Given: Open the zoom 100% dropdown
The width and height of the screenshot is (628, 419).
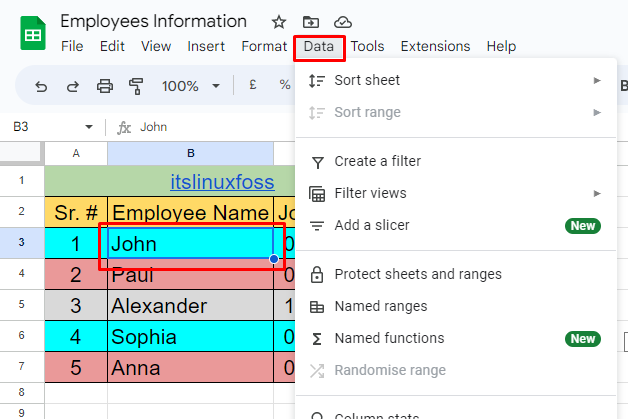Looking at the screenshot, I should (191, 86).
